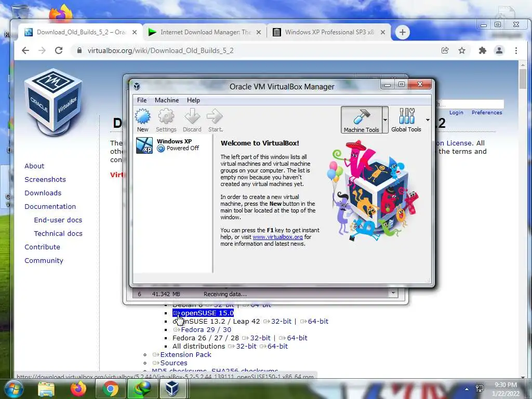The height and width of the screenshot is (399, 532).
Task: Open Firefox from the taskbar
Action: pyautogui.click(x=78, y=389)
